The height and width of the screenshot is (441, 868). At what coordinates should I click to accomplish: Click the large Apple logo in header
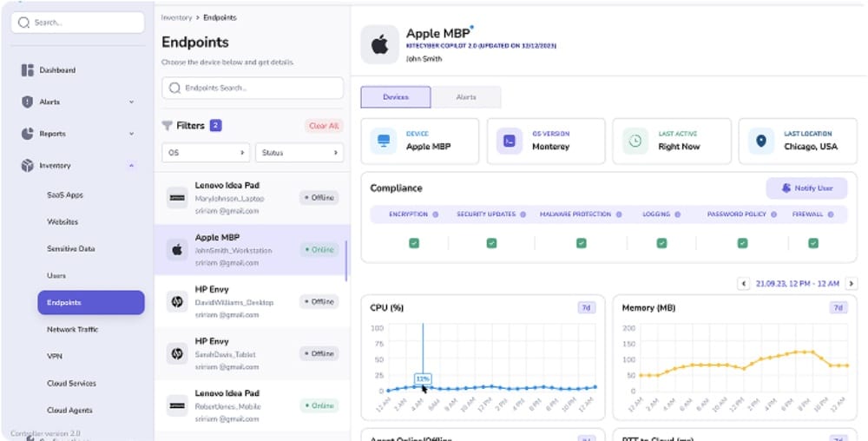(380, 44)
